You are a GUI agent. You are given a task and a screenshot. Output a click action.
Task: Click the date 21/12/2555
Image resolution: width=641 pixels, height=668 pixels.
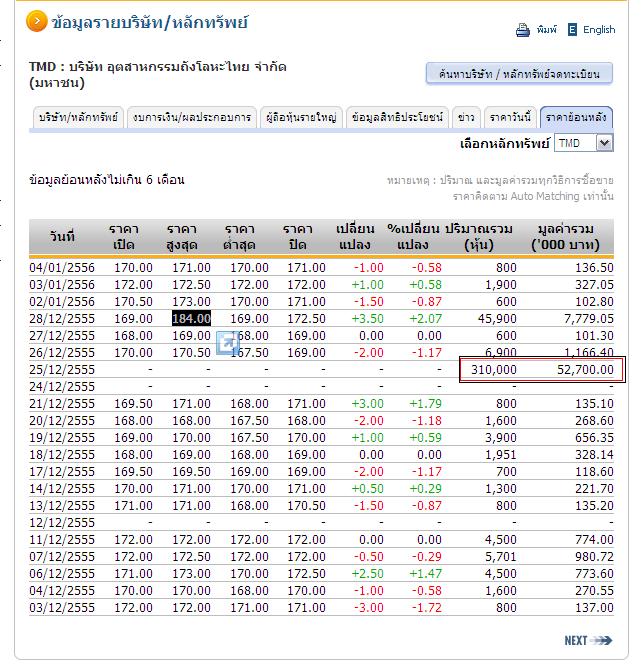click(62, 403)
